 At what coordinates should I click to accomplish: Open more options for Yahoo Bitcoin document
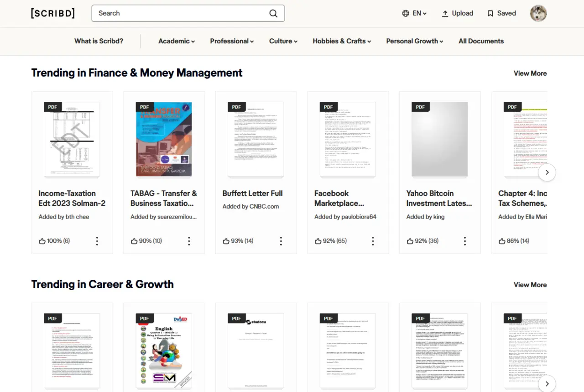(x=465, y=241)
